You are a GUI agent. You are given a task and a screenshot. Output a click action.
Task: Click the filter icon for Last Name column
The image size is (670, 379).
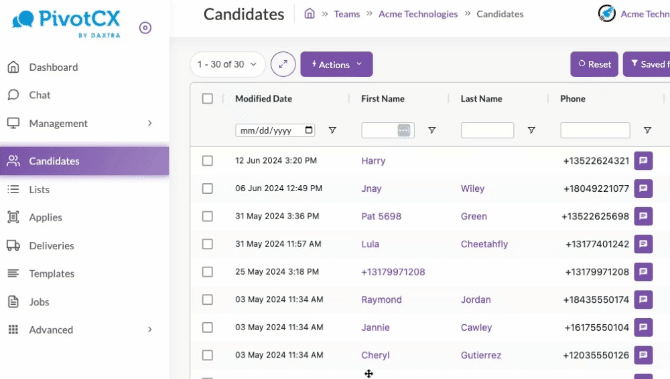pyautogui.click(x=531, y=130)
